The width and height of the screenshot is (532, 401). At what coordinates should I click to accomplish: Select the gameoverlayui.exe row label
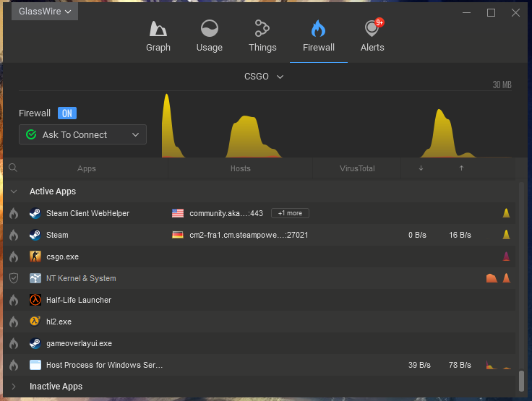coord(79,344)
